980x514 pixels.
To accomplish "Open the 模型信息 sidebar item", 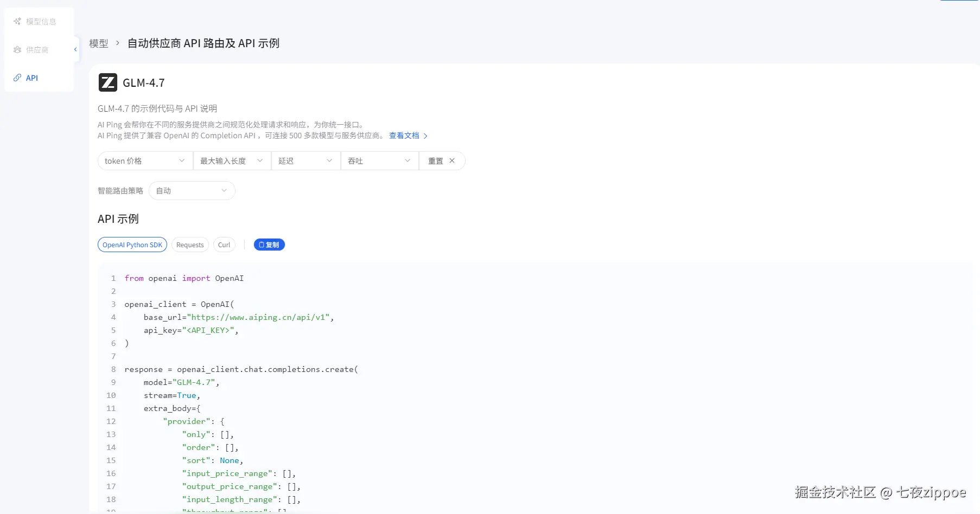I will click(35, 22).
